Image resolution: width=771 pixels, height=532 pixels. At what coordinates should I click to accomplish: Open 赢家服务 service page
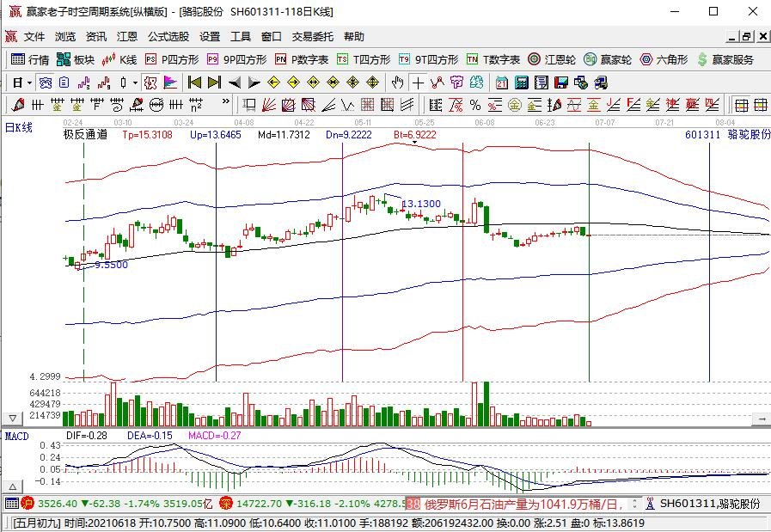coord(725,59)
